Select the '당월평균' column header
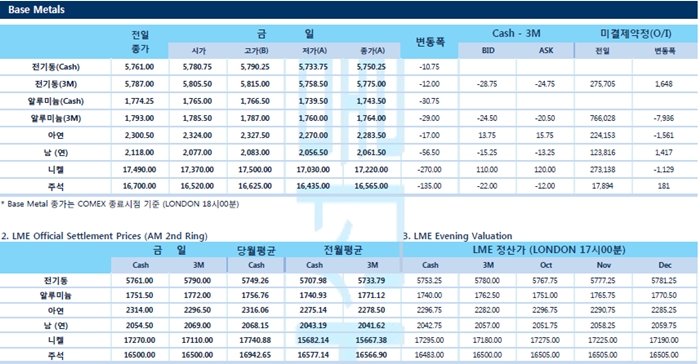Image resolution: width=700 pixels, height=364 pixels. (x=256, y=250)
